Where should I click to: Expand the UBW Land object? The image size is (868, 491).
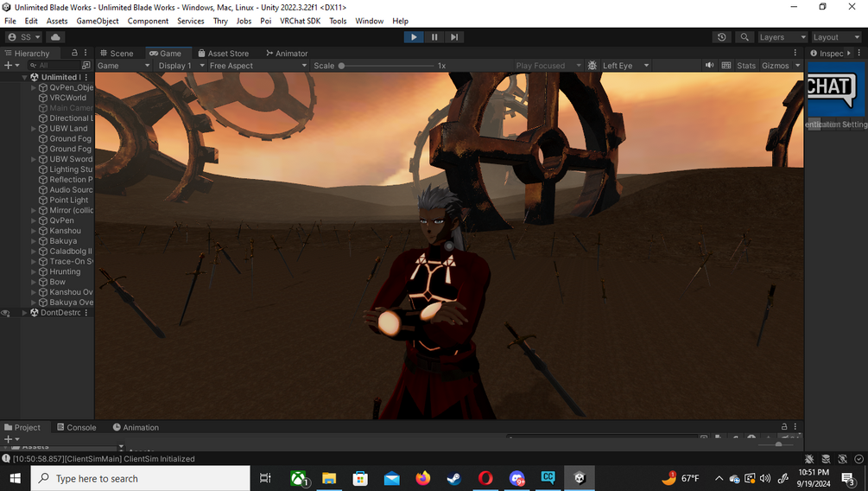pyautogui.click(x=33, y=129)
